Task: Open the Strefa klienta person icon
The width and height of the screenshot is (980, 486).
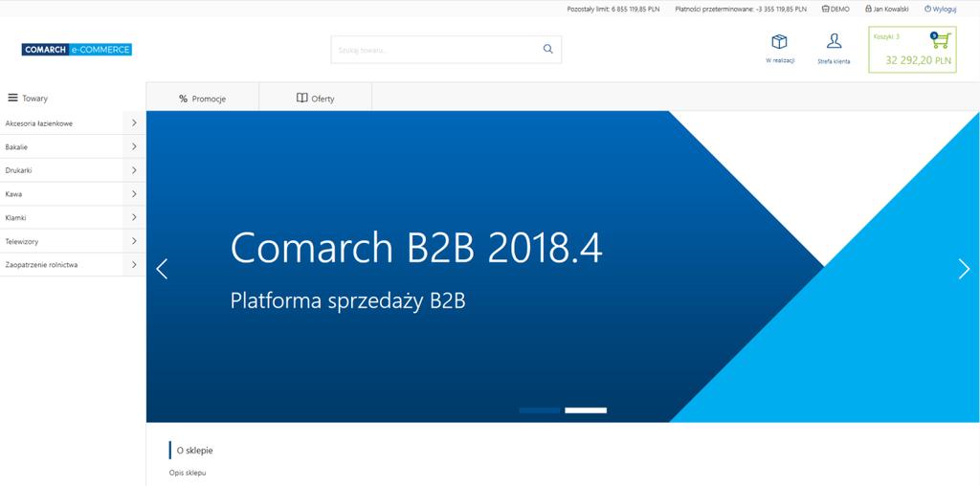Action: click(x=834, y=41)
